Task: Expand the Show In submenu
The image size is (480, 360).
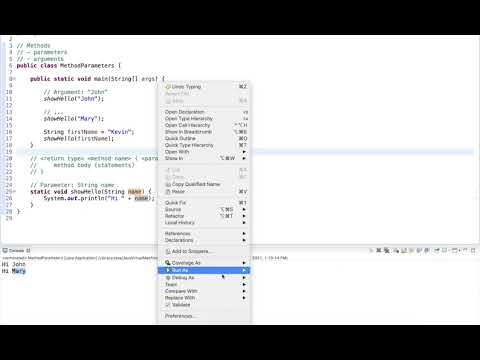Action: click(x=204, y=158)
